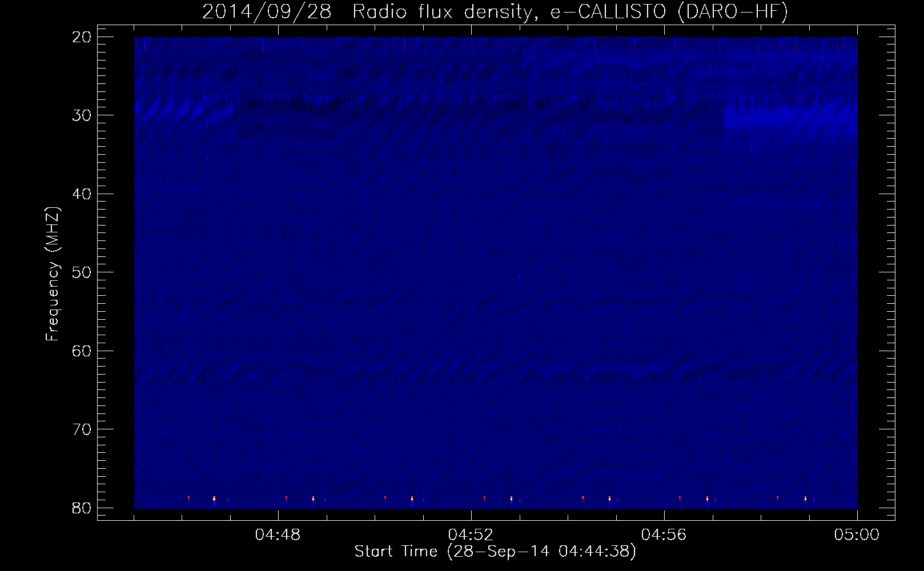Click the 70 frequency tick label
Screen dimensions: 924x571
pyautogui.click(x=82, y=429)
